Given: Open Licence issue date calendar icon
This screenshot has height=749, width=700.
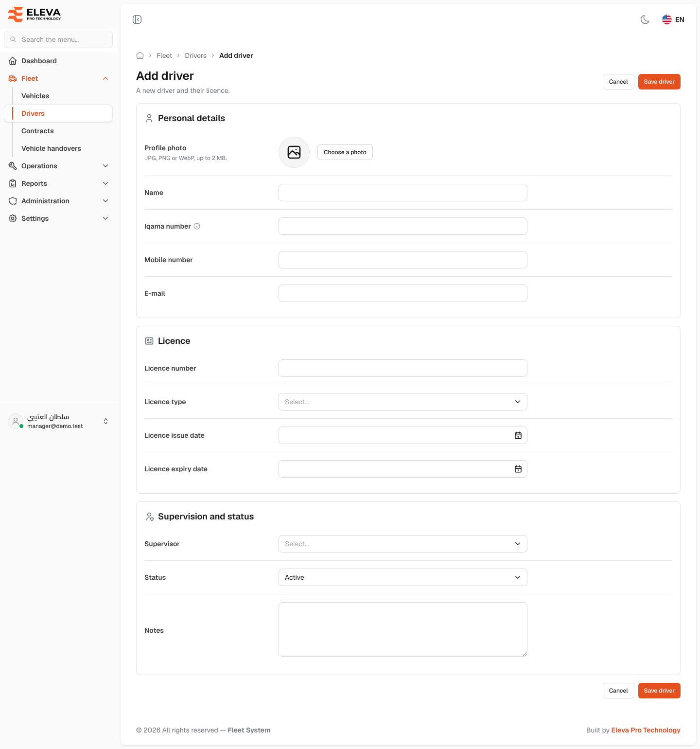Looking at the screenshot, I should tap(518, 435).
